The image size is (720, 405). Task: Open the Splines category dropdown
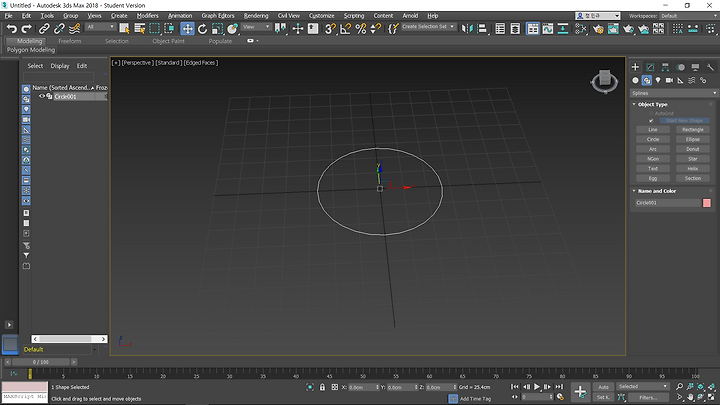[x=674, y=93]
